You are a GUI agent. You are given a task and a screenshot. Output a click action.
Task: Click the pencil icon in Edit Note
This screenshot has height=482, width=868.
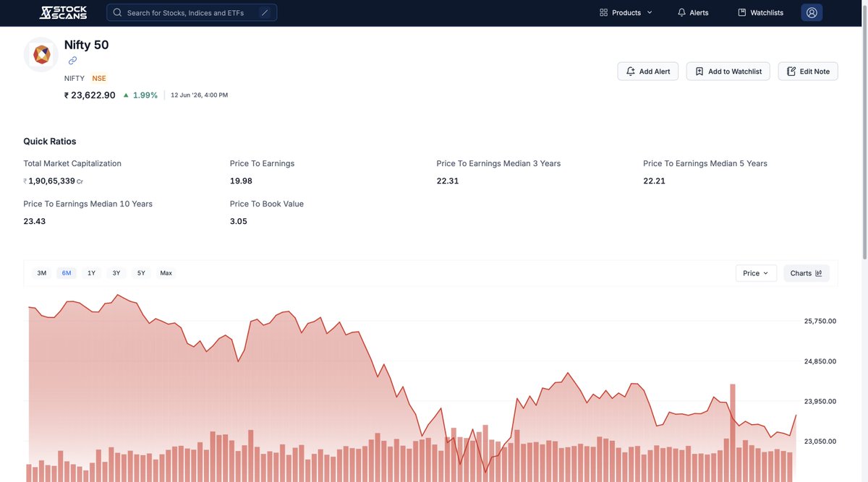pyautogui.click(x=791, y=71)
